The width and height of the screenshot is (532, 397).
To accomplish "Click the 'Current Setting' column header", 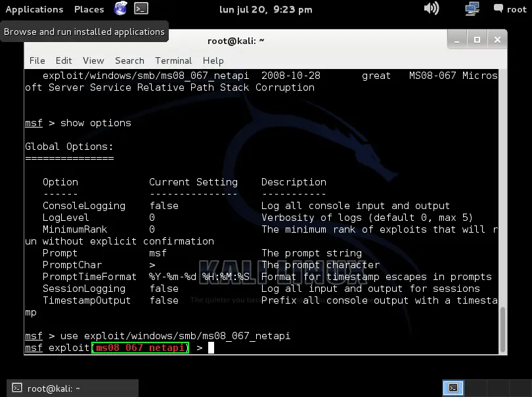I will click(x=193, y=182).
